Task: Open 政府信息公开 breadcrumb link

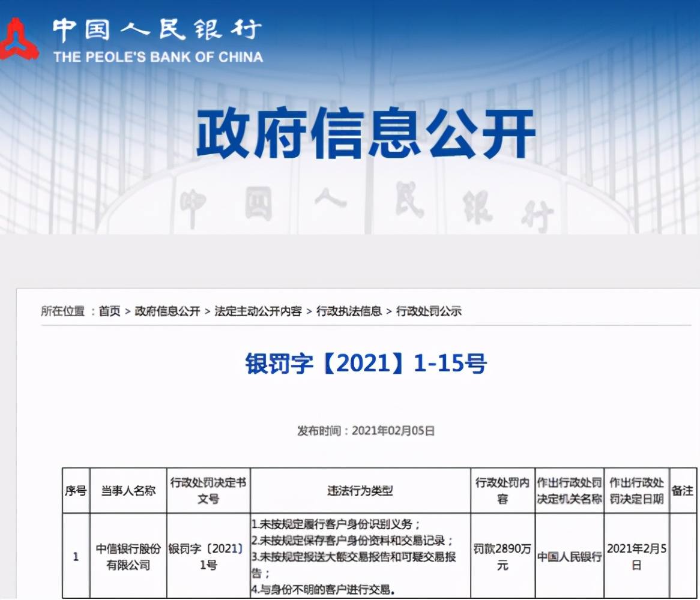Action: click(x=167, y=311)
